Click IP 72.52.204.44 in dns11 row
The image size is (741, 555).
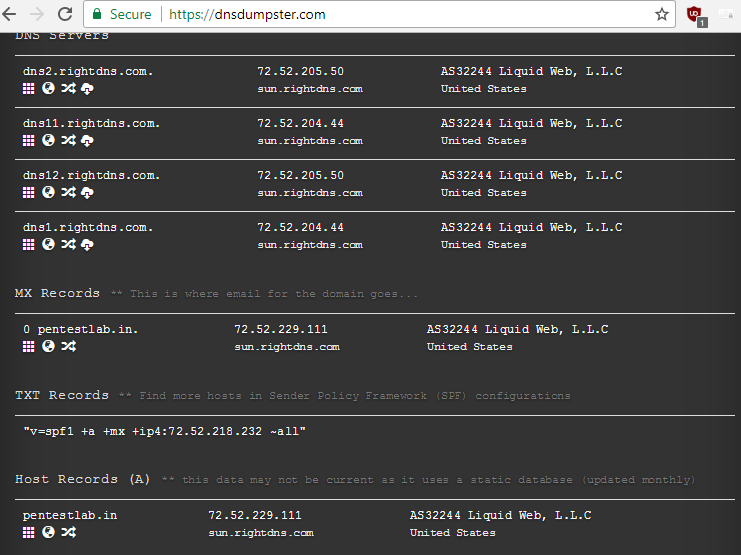(301, 123)
